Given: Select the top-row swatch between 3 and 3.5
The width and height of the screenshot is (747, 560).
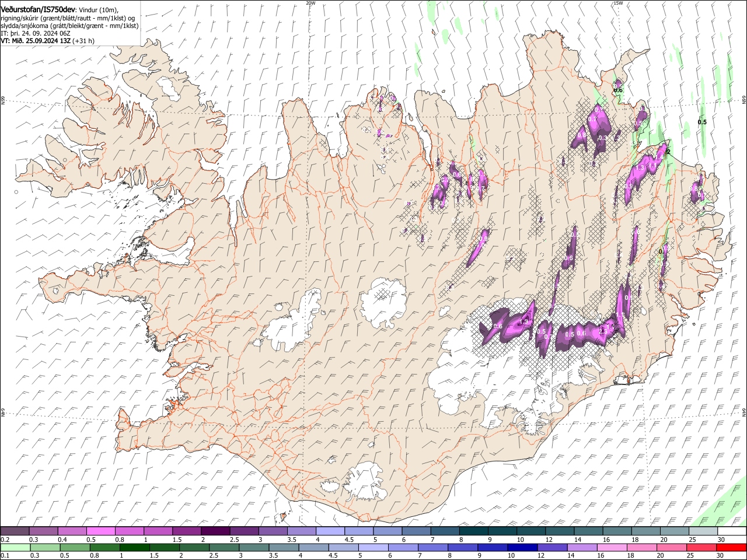Looking at the screenshot, I should click(x=273, y=531).
